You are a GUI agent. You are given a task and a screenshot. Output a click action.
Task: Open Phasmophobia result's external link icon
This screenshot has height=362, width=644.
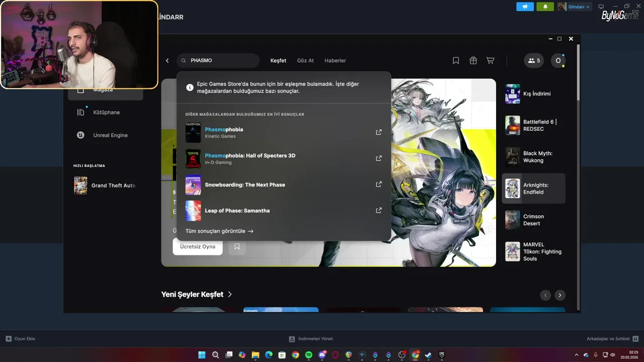[379, 132]
